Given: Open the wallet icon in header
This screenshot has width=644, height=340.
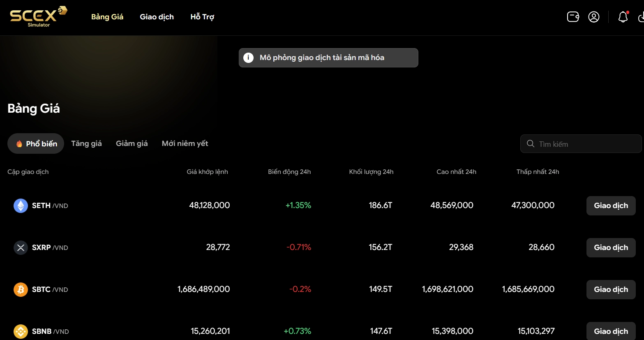Looking at the screenshot, I should pyautogui.click(x=573, y=17).
